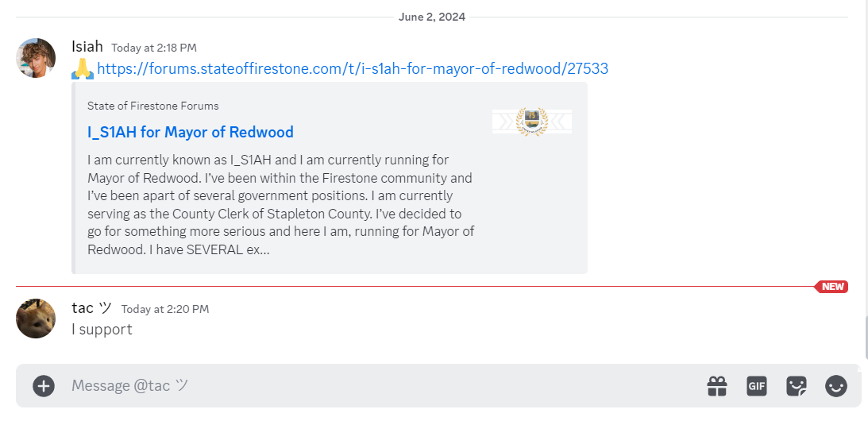Click the I support message text
This screenshot has width=868, height=421.
pyautogui.click(x=102, y=330)
